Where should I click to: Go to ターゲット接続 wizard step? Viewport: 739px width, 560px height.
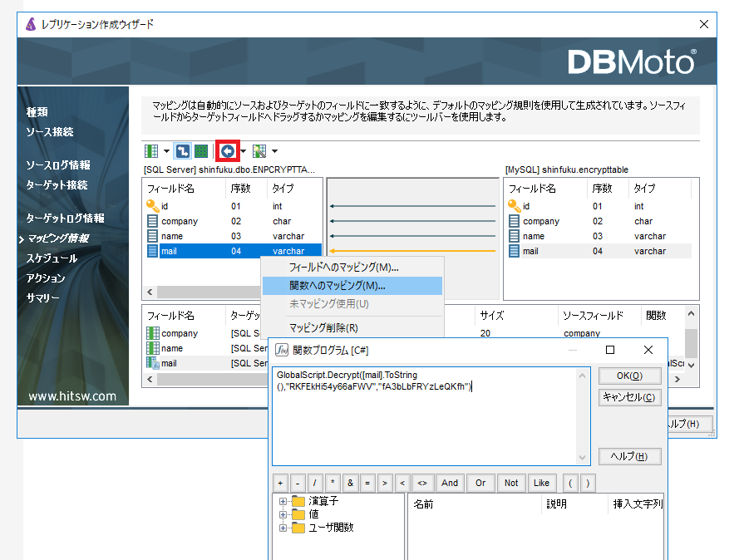(57, 185)
